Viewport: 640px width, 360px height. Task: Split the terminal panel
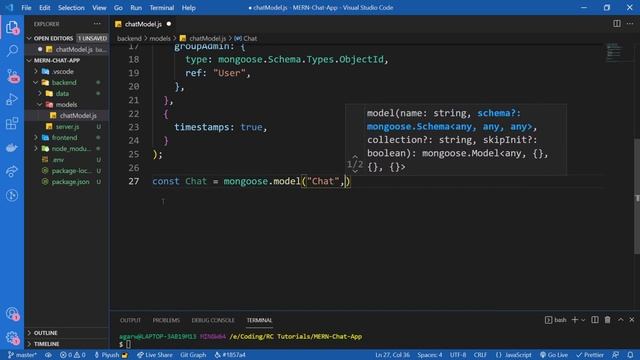point(595,320)
